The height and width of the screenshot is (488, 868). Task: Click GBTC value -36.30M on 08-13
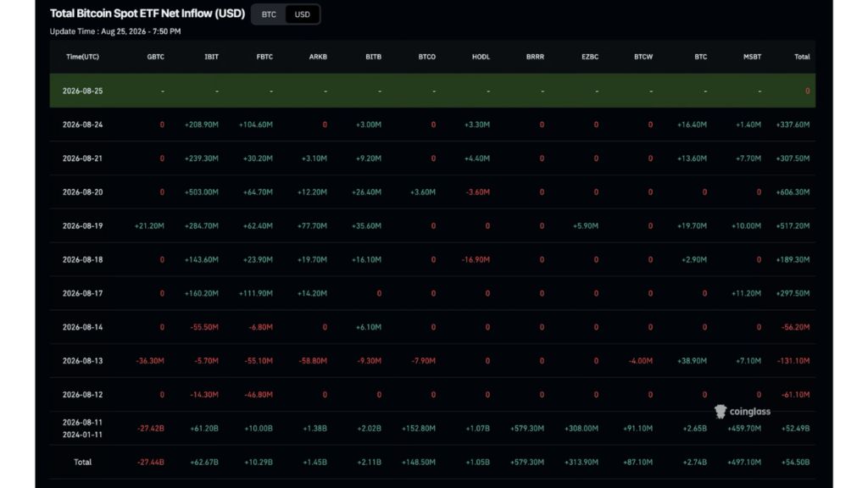[x=150, y=361]
